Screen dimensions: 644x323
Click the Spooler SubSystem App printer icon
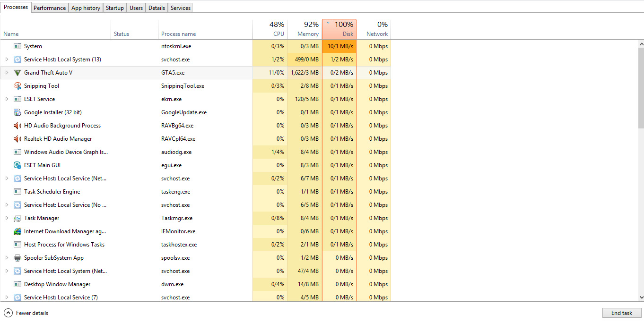[x=17, y=258]
